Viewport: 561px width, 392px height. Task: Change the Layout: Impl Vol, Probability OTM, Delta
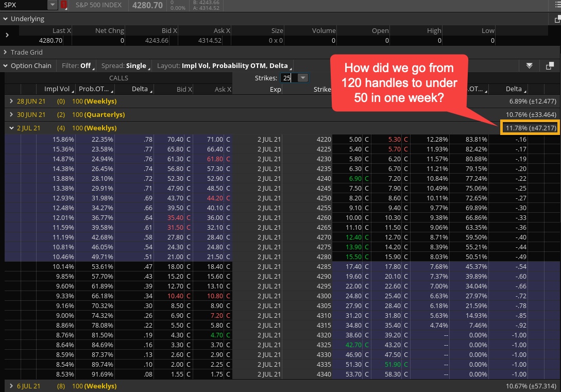tap(224, 66)
